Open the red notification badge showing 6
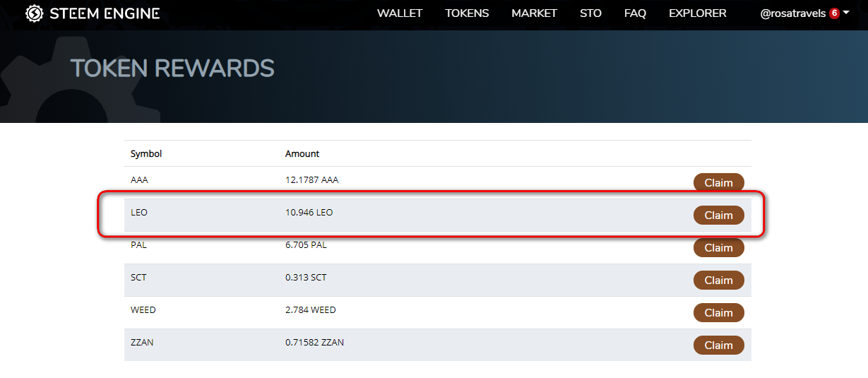This screenshot has width=868, height=378. tap(834, 13)
